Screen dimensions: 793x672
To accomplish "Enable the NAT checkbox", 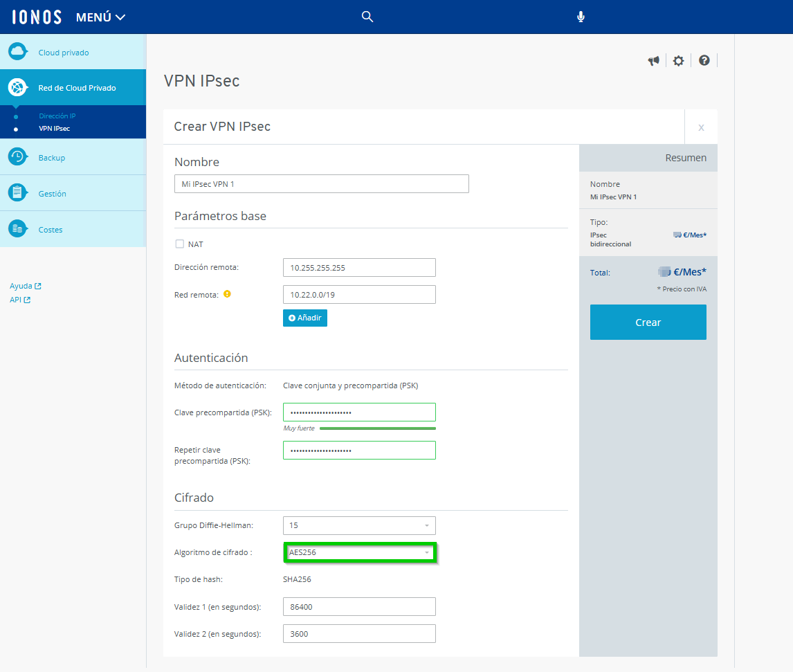I will [x=179, y=244].
